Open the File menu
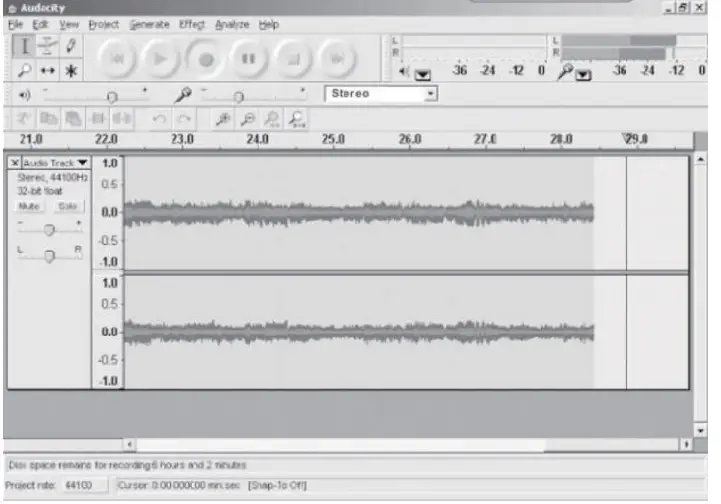The image size is (721, 504). click(x=16, y=24)
